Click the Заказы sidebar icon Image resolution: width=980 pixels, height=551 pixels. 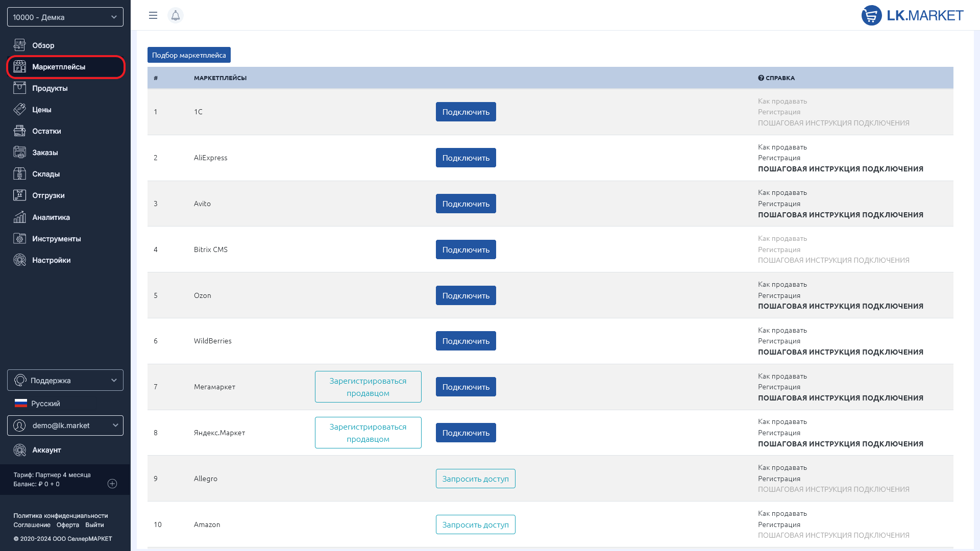19,152
